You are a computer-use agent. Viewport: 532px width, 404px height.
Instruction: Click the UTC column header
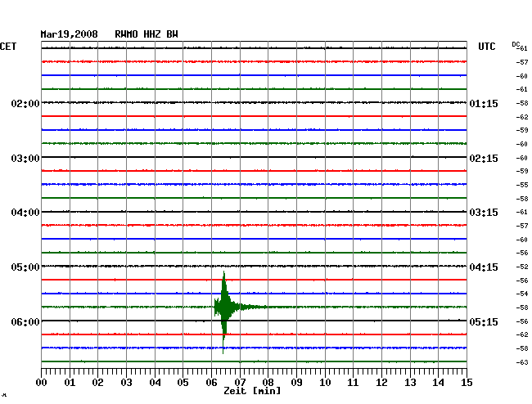pyautogui.click(x=486, y=47)
